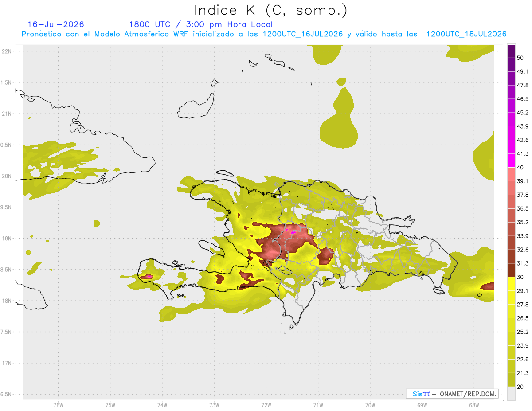Click the colorbar value "35.2"
532x411 pixels.
click(x=523, y=223)
